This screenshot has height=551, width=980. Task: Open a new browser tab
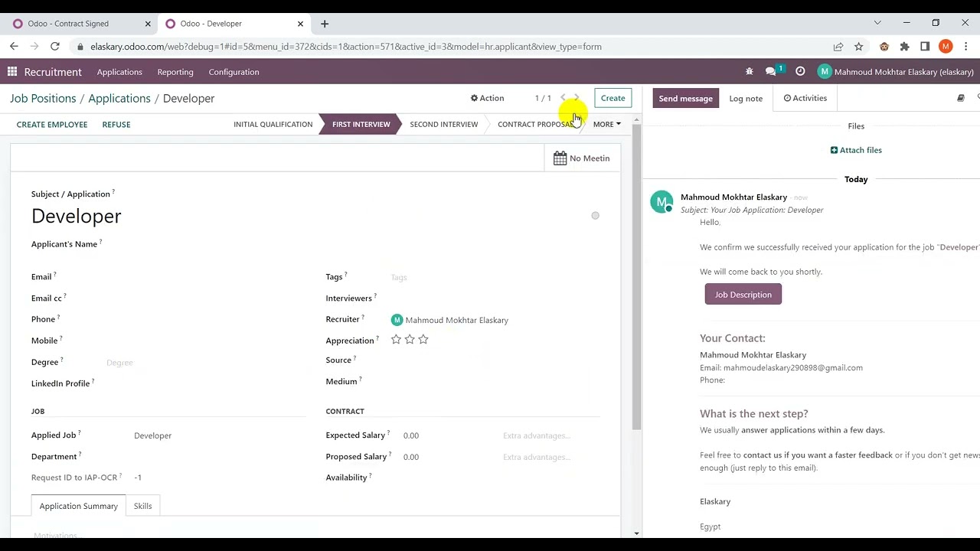pos(325,24)
